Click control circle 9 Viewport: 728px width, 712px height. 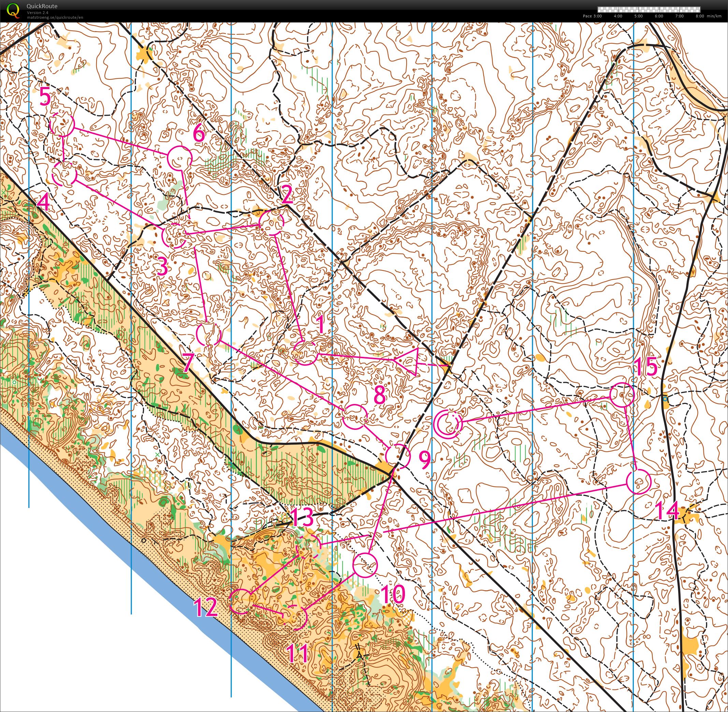point(398,456)
